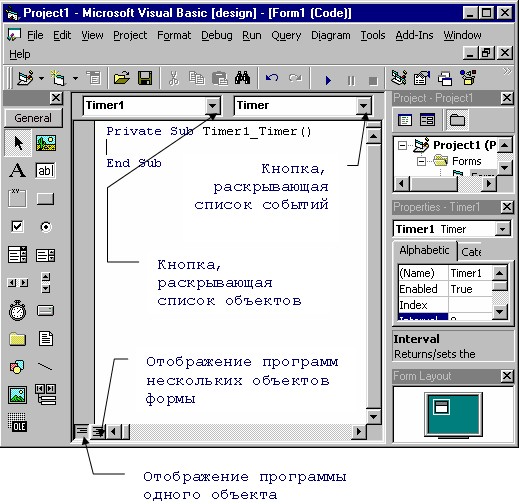Open the Add-Ins menu
The width and height of the screenshot is (519, 504).
pos(414,35)
